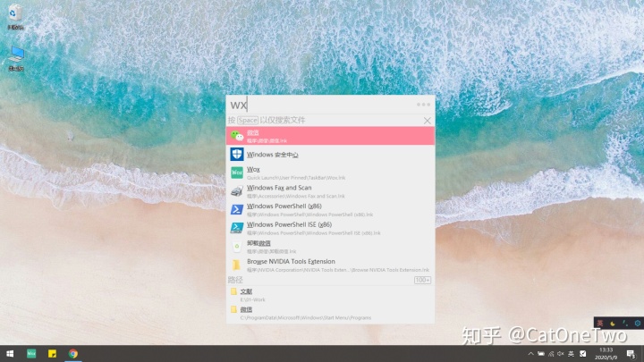Toggle the moon icon on IME bar

pyautogui.click(x=613, y=324)
